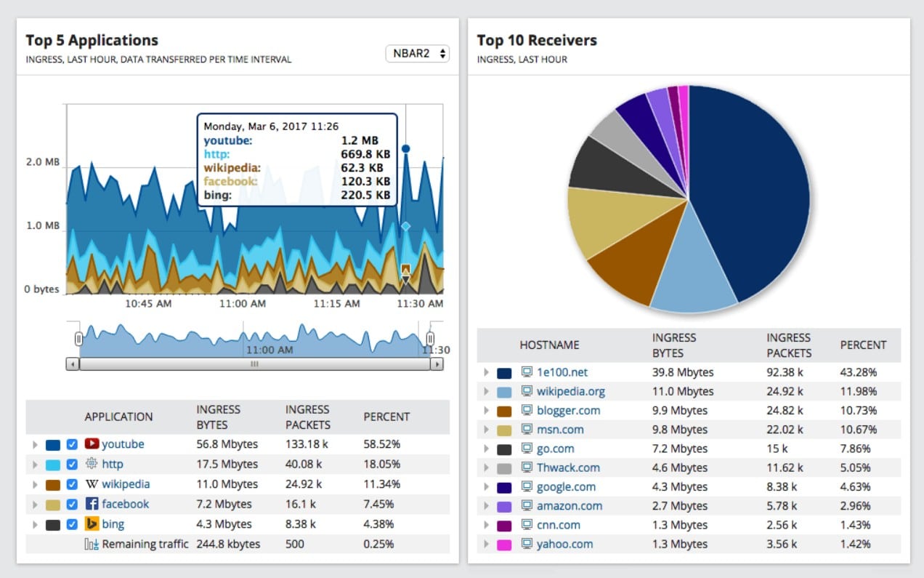Viewport: 924px width, 578px height.
Task: Expand the http application row
Action: point(34,464)
